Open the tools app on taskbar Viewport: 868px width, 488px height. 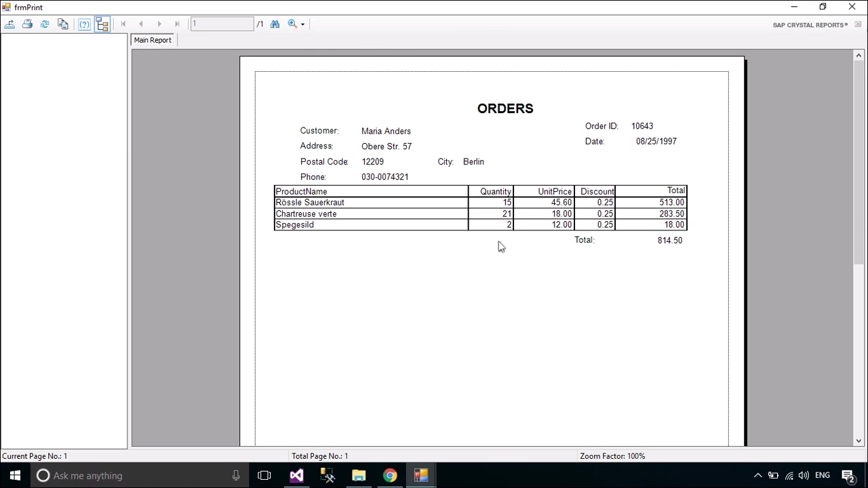[328, 476]
